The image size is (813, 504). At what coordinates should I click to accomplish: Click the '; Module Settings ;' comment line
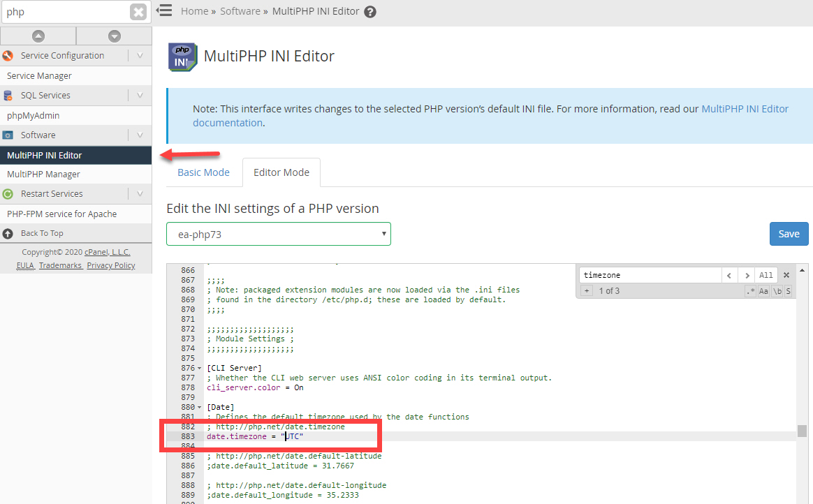coord(251,339)
